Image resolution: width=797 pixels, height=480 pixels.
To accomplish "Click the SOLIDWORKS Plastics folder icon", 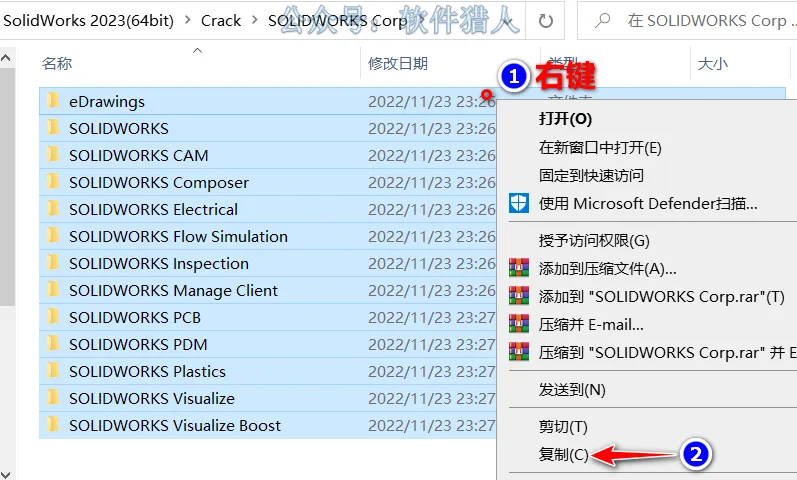I will tap(53, 370).
